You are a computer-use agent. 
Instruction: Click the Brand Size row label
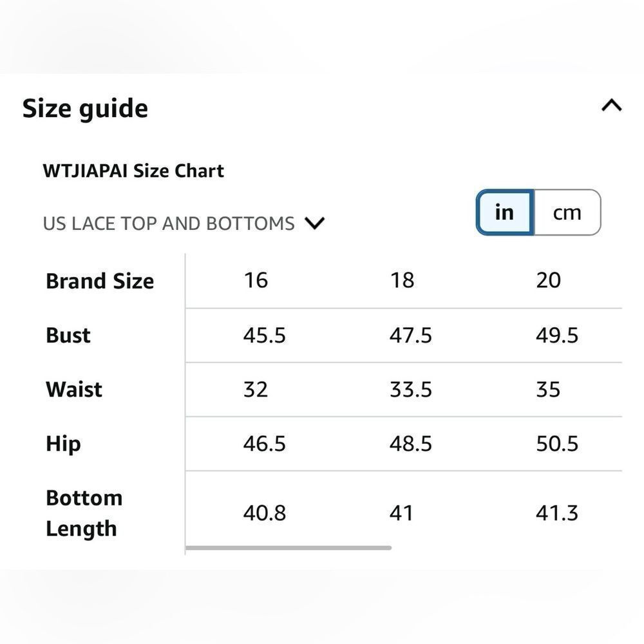pos(100,281)
